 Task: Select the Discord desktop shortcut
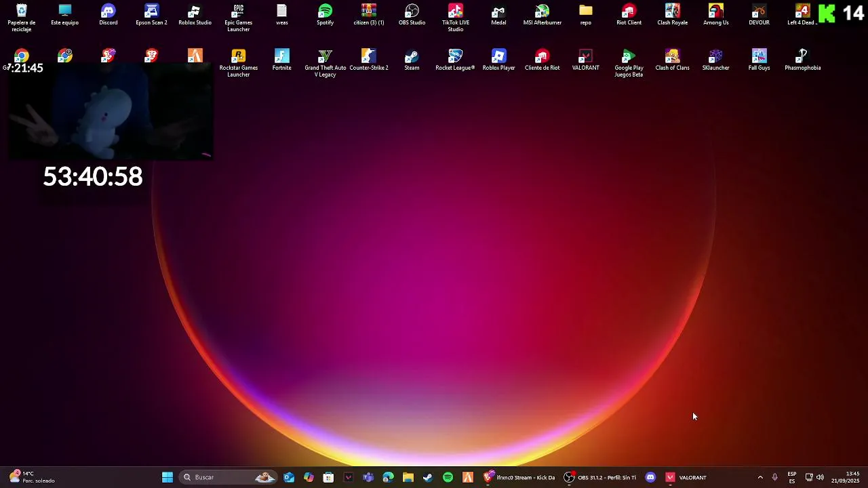(x=108, y=15)
